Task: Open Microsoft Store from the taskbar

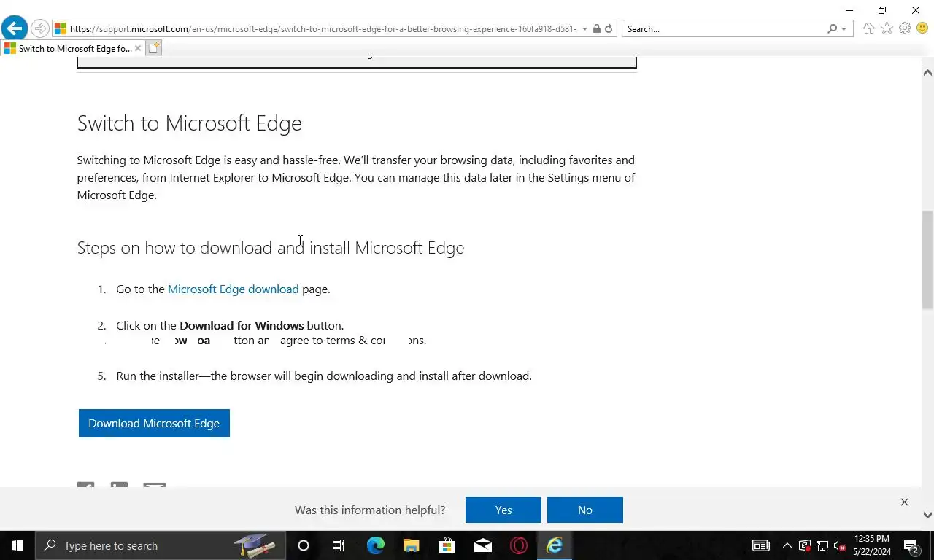Action: pyautogui.click(x=447, y=545)
